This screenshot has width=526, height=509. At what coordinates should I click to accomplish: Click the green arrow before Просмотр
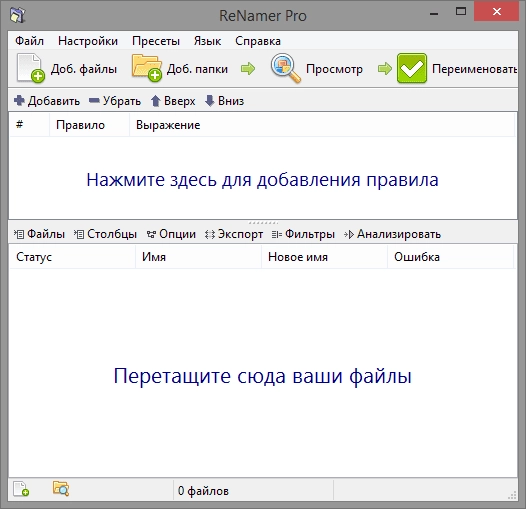pyautogui.click(x=248, y=68)
